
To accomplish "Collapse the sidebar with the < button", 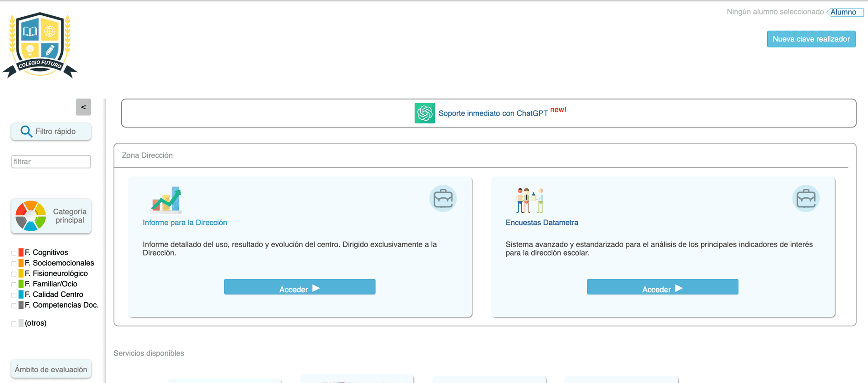I will 83,107.
